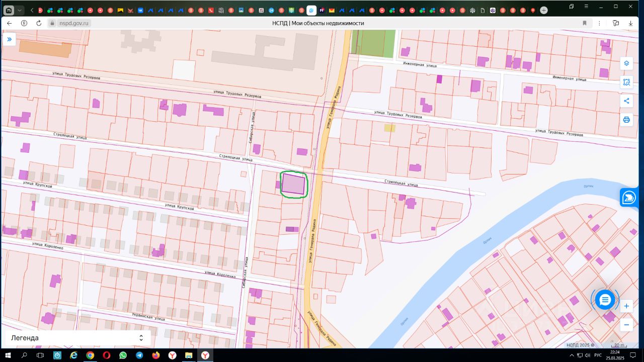Open the blue assistant widget on right edge
Screen dimensions: 644x362
(629, 198)
